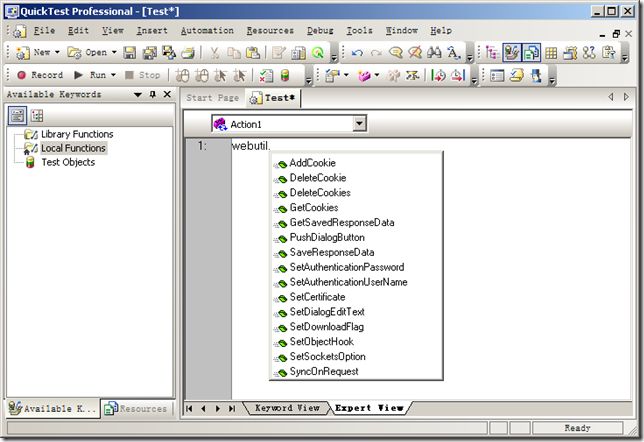Viewport: 644px width, 442px height.
Task: Switch to the Resources bottom pane tab
Action: [136, 408]
